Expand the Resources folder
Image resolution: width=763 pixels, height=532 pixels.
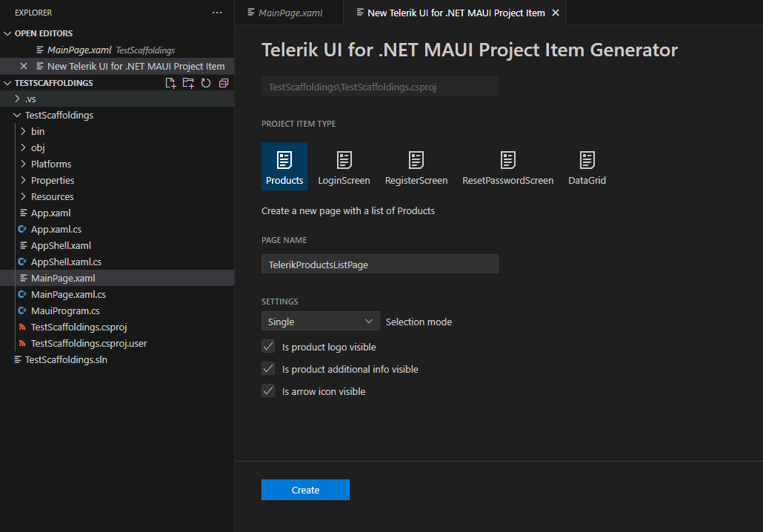tap(117, 196)
